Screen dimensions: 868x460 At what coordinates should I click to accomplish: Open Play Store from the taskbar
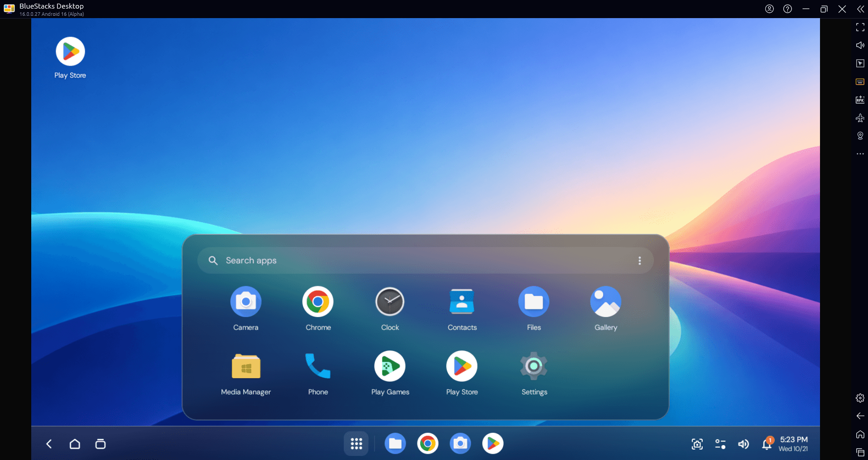(493, 444)
